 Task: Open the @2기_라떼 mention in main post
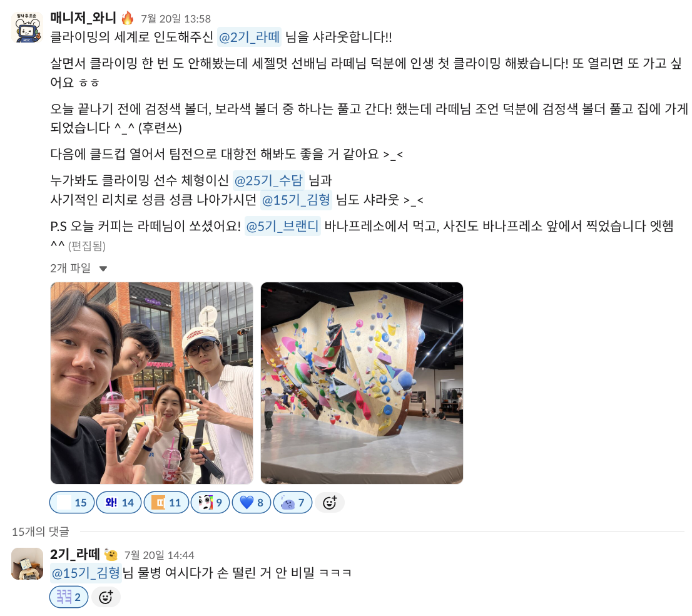click(250, 37)
